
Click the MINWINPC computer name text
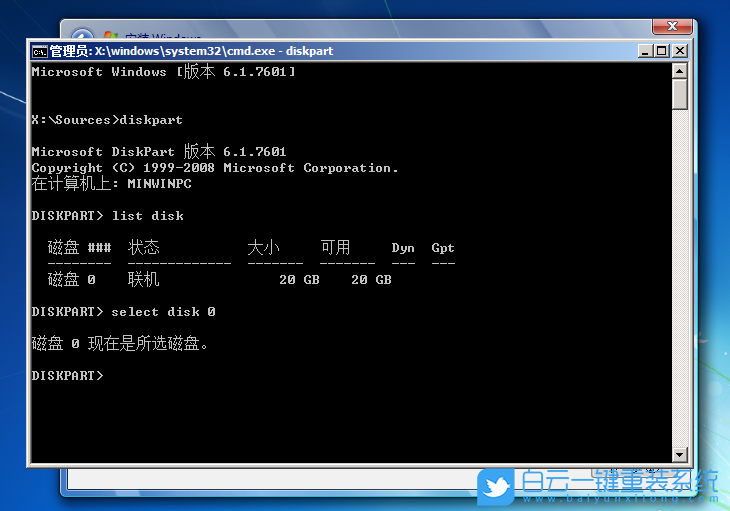159,184
